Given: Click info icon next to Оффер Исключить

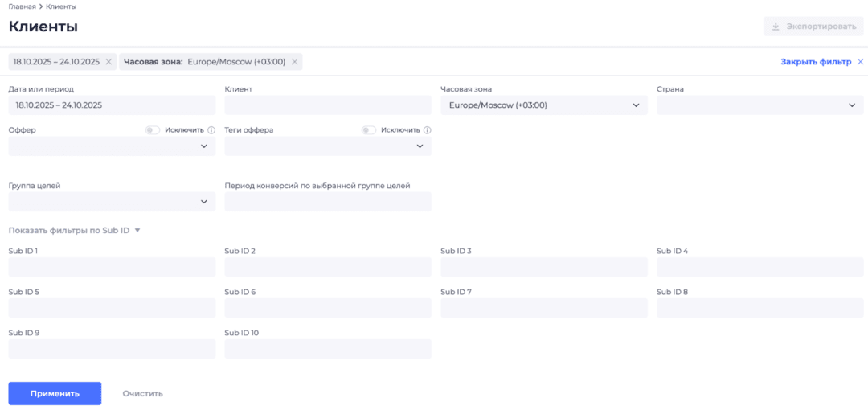Looking at the screenshot, I should pos(211,130).
